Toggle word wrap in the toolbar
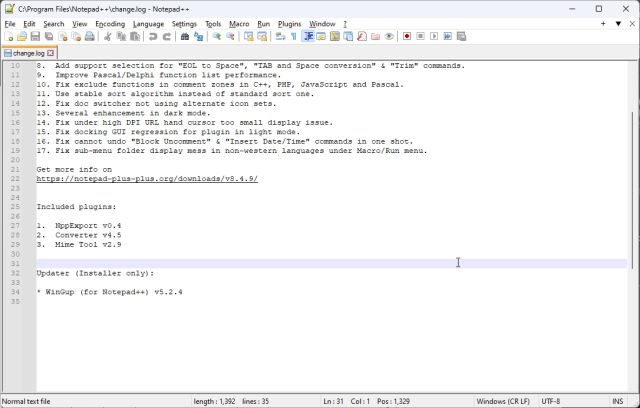 click(280, 37)
